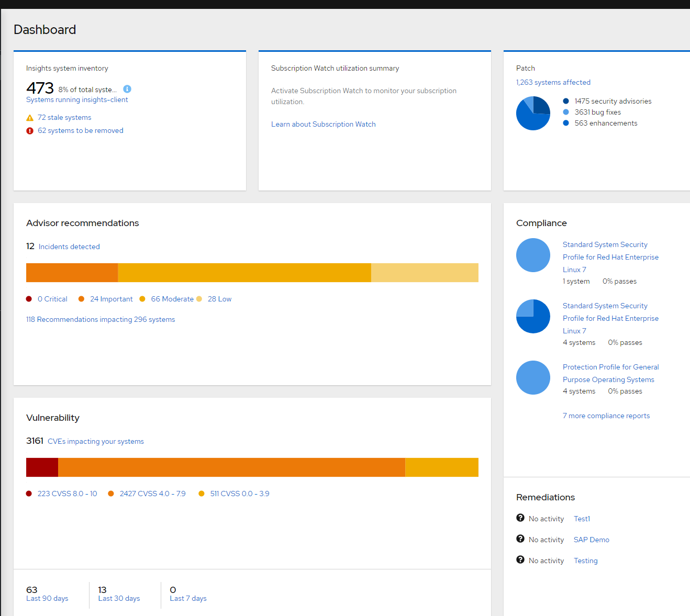Image resolution: width=690 pixels, height=616 pixels.
Task: Open the 7 more compliance reports link
Action: pos(606,415)
